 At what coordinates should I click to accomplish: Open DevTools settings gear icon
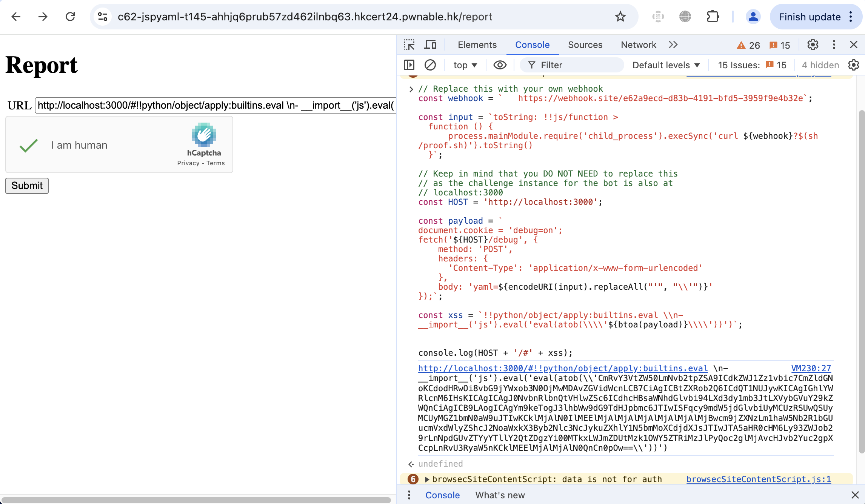(x=813, y=45)
